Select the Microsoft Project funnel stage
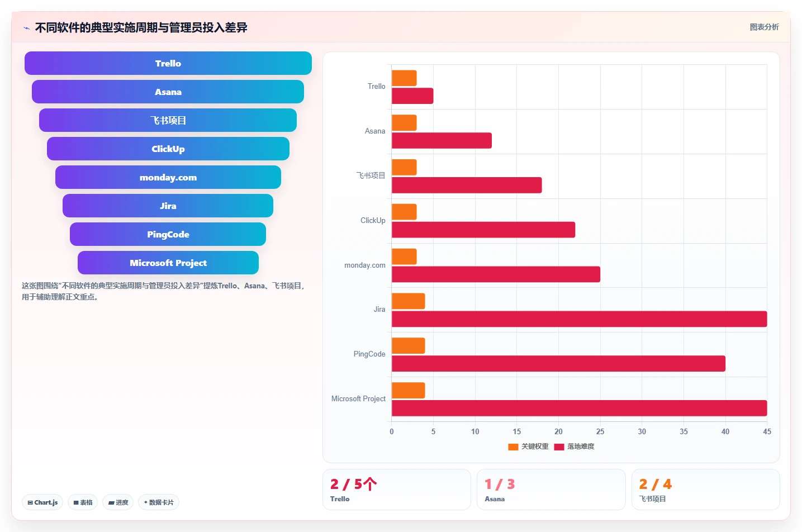Screen dimensions: 802x532 coord(168,263)
